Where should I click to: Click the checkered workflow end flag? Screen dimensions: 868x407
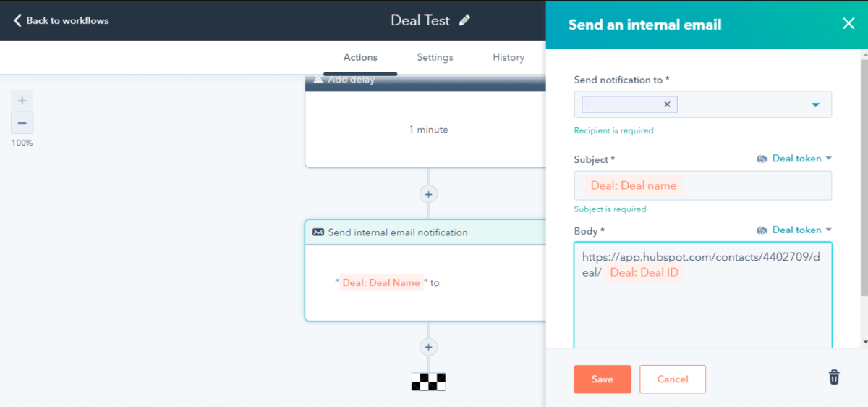pos(428,382)
